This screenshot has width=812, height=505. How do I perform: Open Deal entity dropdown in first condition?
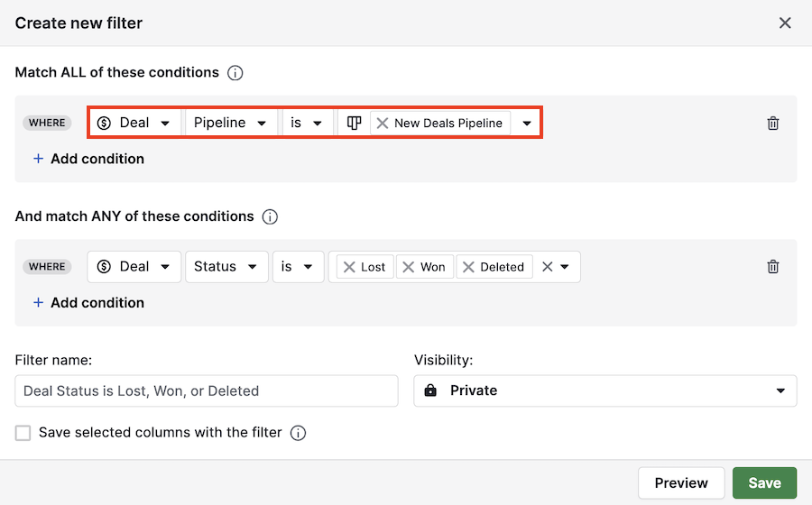[134, 124]
